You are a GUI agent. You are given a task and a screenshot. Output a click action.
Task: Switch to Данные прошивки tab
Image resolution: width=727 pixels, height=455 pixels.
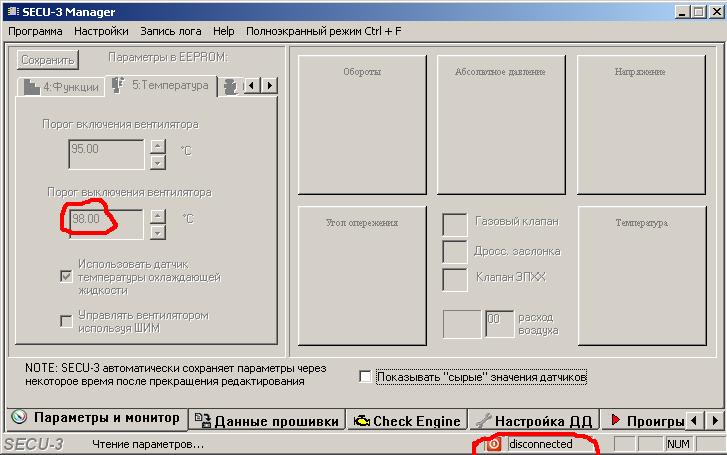click(x=267, y=421)
